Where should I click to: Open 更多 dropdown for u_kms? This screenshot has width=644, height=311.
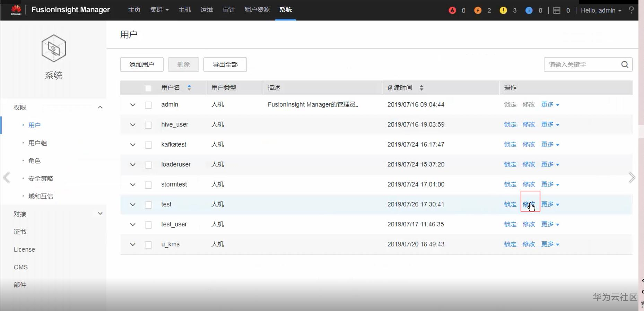click(550, 244)
